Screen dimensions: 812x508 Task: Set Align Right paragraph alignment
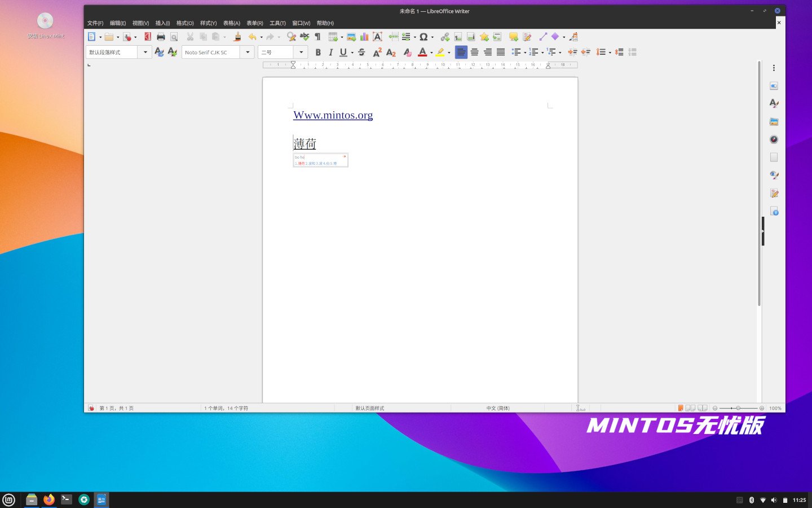click(x=487, y=52)
